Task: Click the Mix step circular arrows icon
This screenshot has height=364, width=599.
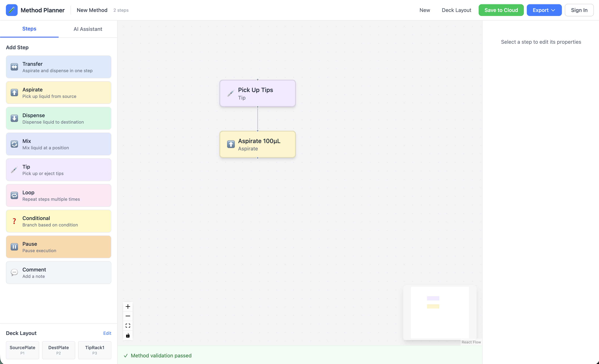Action: pos(14,144)
